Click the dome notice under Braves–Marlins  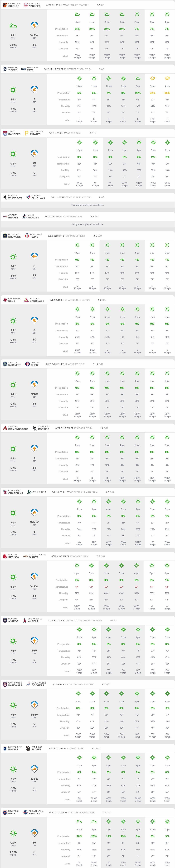[87, 224]
